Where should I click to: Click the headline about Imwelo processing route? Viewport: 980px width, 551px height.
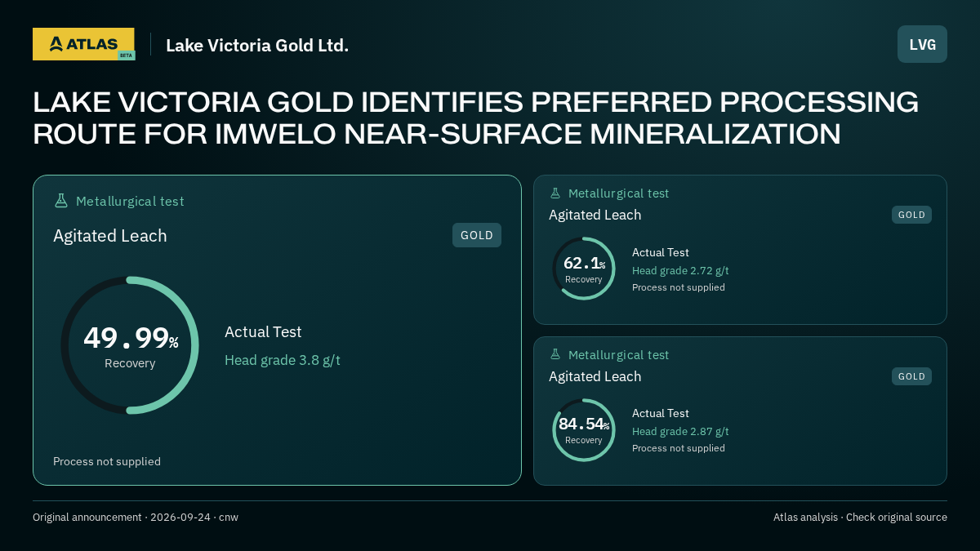point(476,118)
